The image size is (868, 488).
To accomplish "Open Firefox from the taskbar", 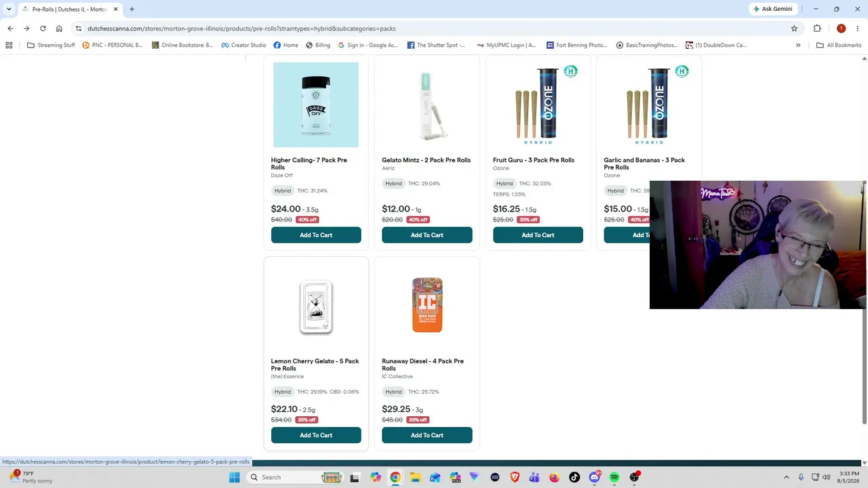I will (554, 477).
